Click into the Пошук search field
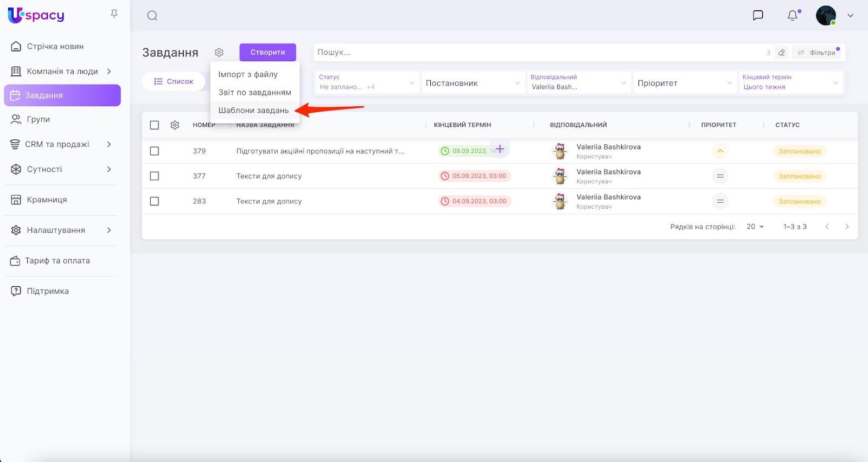This screenshot has height=462, width=868. click(537, 53)
